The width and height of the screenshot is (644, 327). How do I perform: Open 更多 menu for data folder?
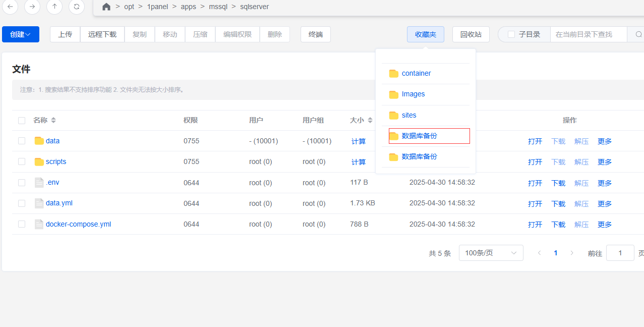pos(605,141)
